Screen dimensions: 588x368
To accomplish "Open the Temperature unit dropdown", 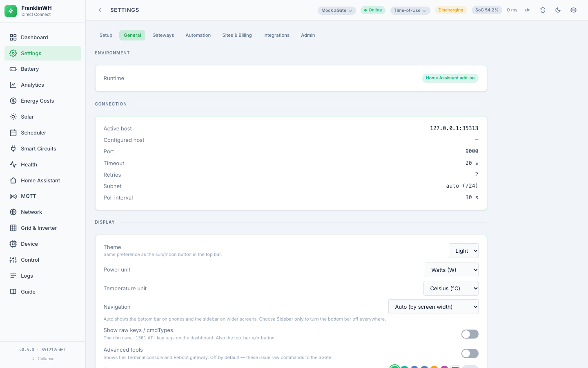I will coord(451,288).
